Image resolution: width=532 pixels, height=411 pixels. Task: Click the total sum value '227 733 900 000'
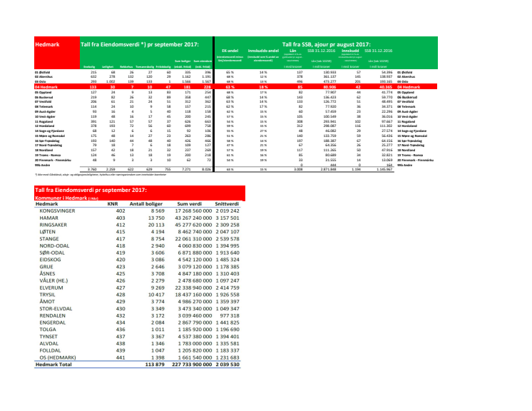(x=192, y=365)
